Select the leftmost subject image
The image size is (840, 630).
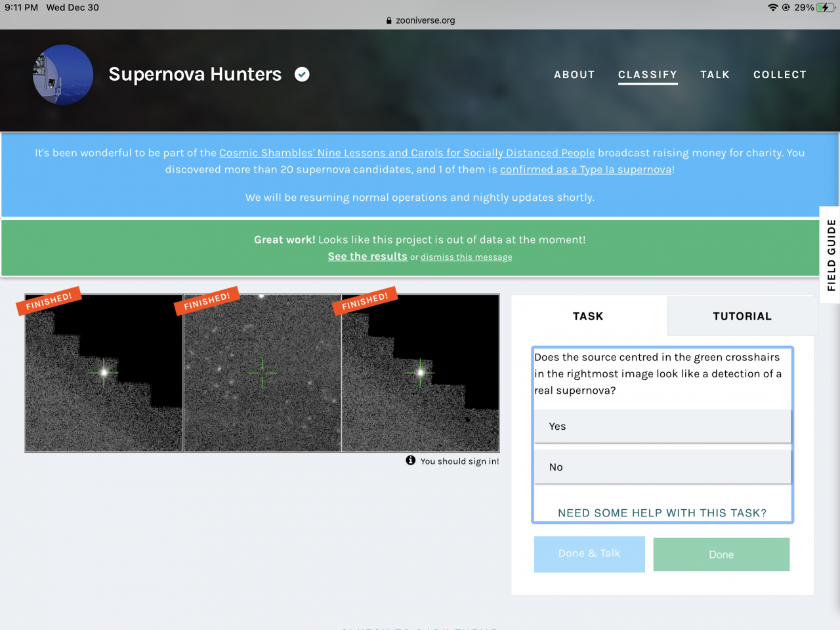104,373
